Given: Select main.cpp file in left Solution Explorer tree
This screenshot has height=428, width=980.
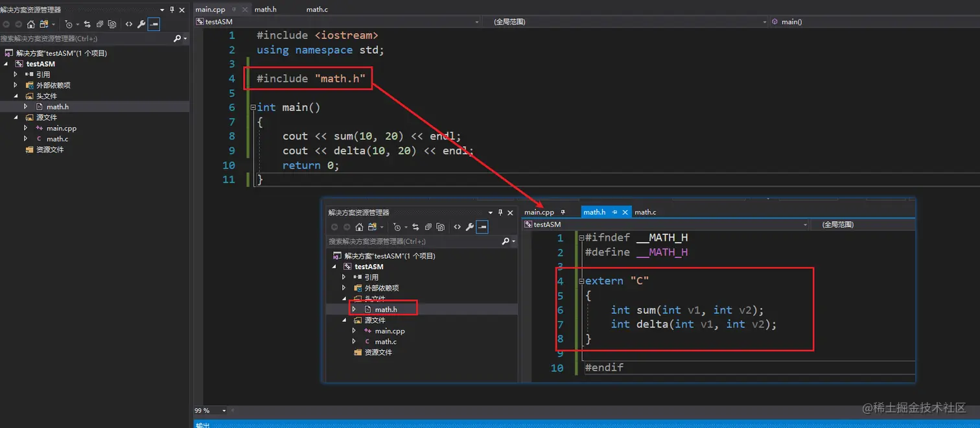Looking at the screenshot, I should coord(62,128).
